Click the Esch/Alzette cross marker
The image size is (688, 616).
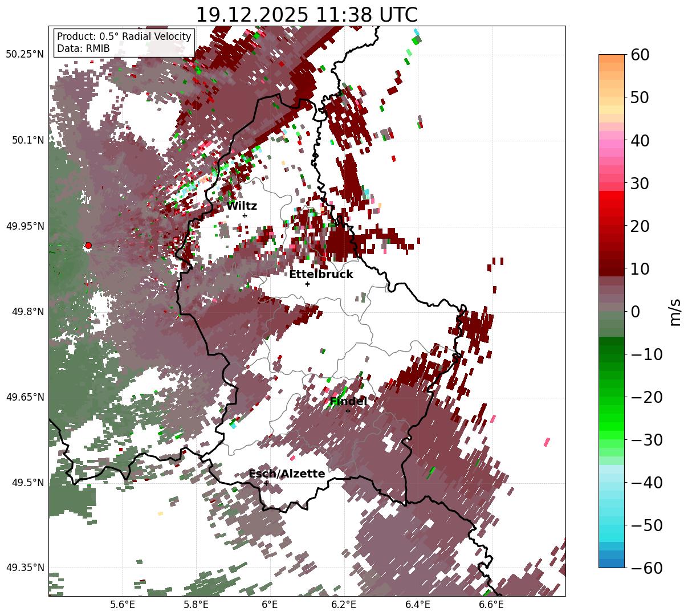point(266,483)
